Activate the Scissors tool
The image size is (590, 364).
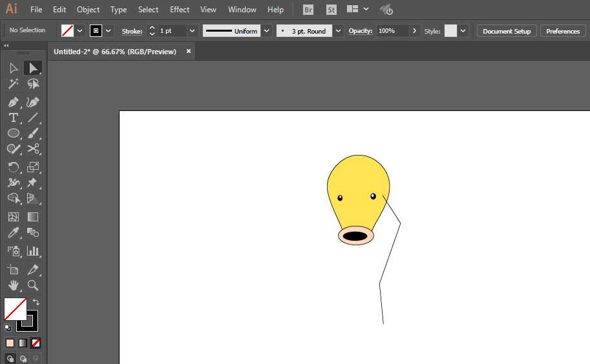pos(33,149)
